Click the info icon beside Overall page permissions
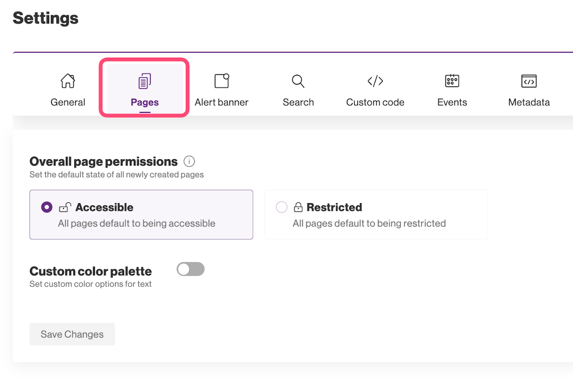573x392 pixels. coord(189,161)
